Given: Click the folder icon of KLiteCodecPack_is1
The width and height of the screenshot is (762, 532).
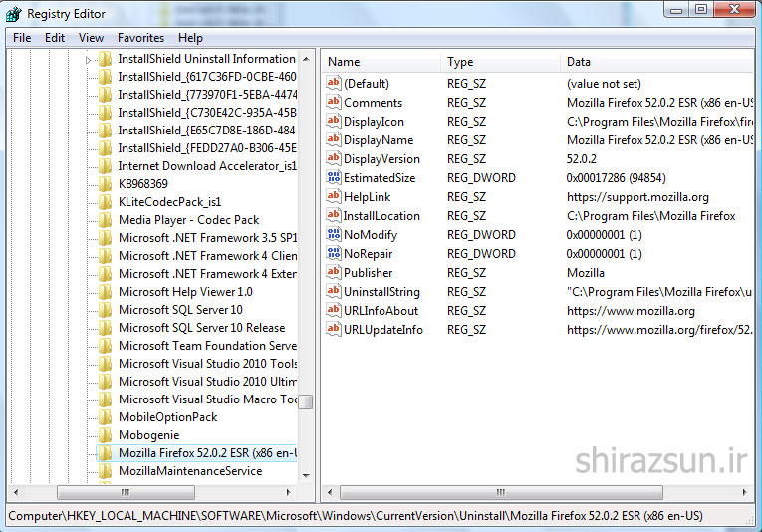Looking at the screenshot, I should (x=105, y=202).
